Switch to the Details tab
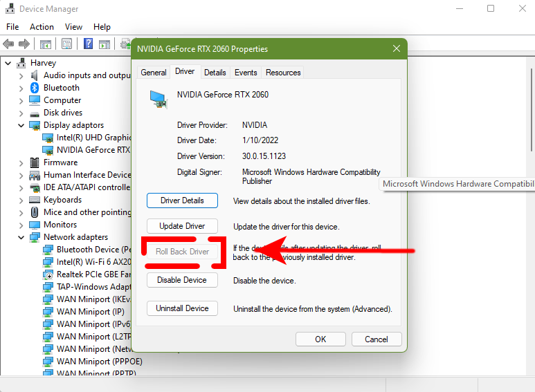Viewport: 535px width, 392px height. click(x=215, y=73)
